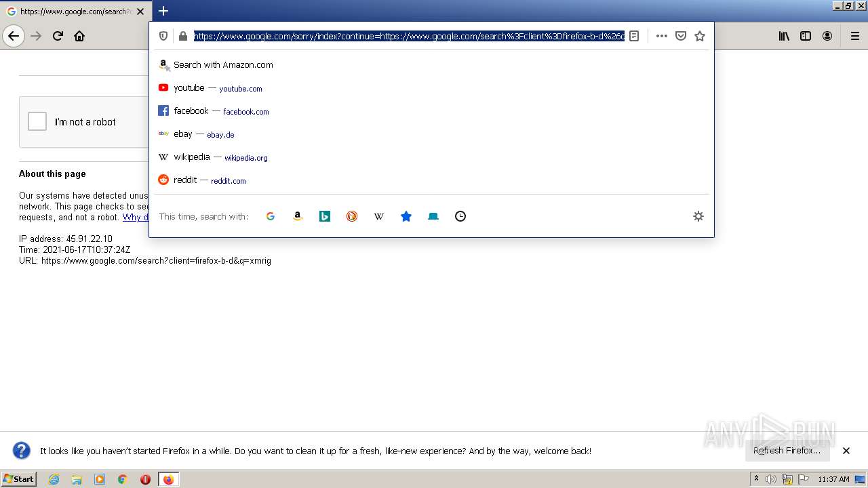Image resolution: width=868 pixels, height=488 pixels.
Task: Show hidden system tray icons
Action: point(756,479)
